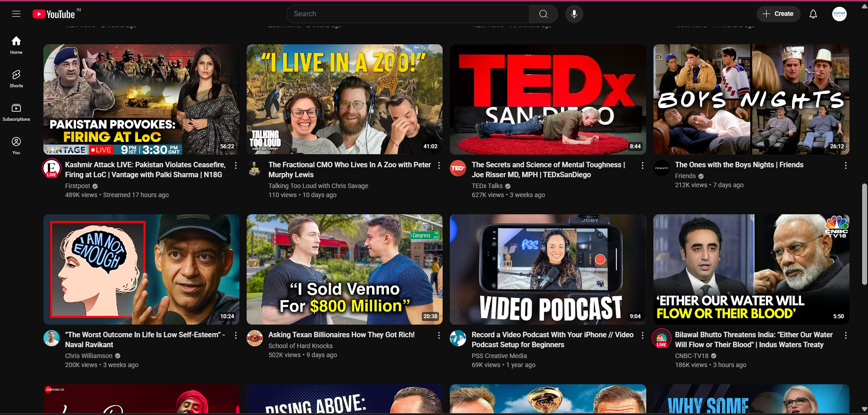The height and width of the screenshot is (415, 868).
Task: Visit the Chris Williamson channel name link
Action: tap(89, 356)
